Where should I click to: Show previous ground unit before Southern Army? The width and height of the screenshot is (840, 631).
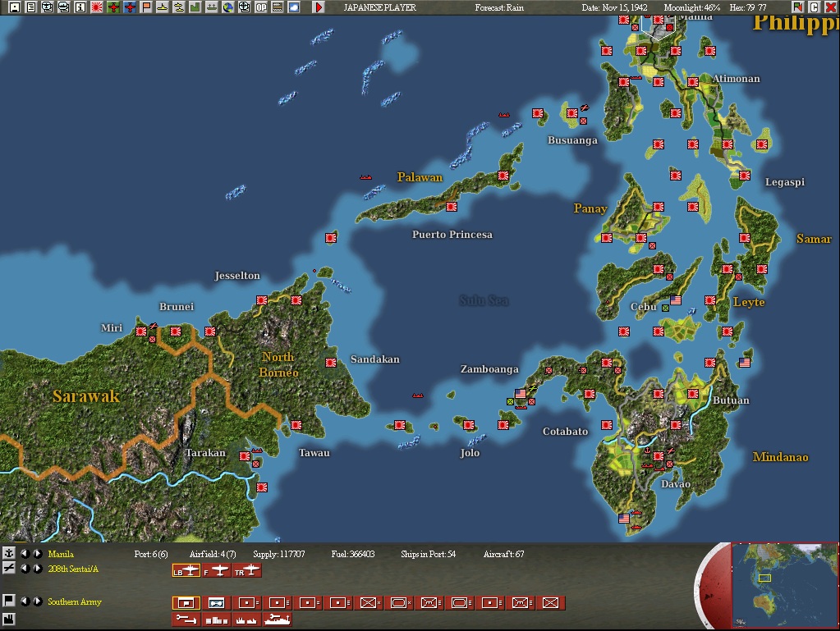(25, 601)
